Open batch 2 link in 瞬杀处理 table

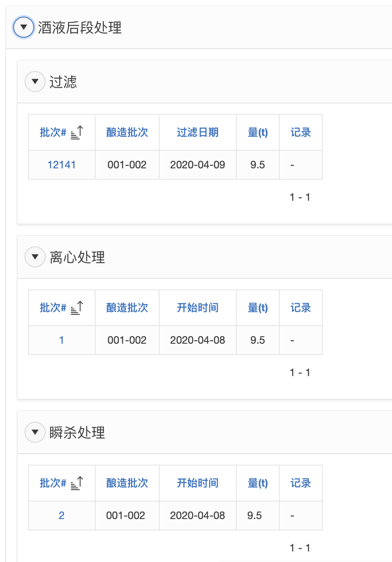pyautogui.click(x=61, y=516)
